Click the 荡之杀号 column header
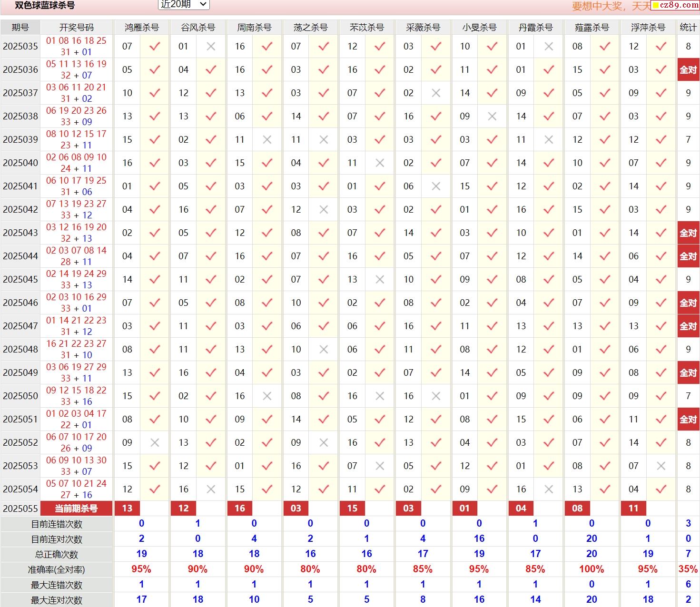The image size is (700, 607). coord(310,28)
